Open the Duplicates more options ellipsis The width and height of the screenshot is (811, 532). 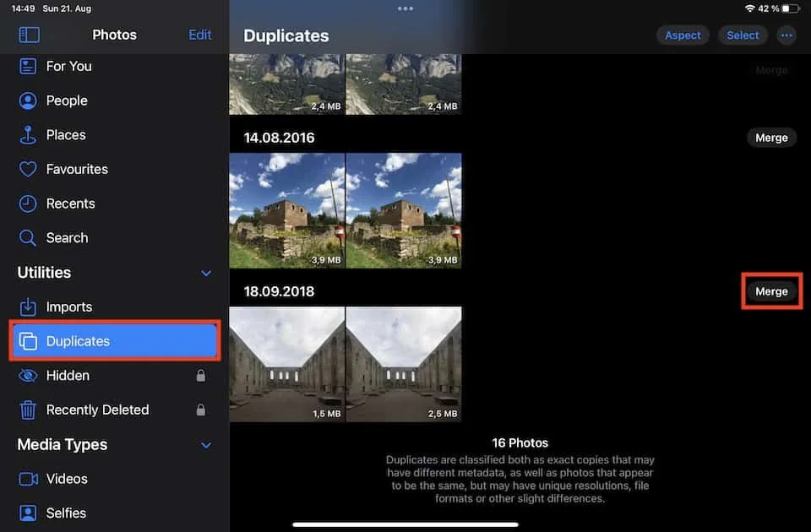pyautogui.click(x=787, y=35)
